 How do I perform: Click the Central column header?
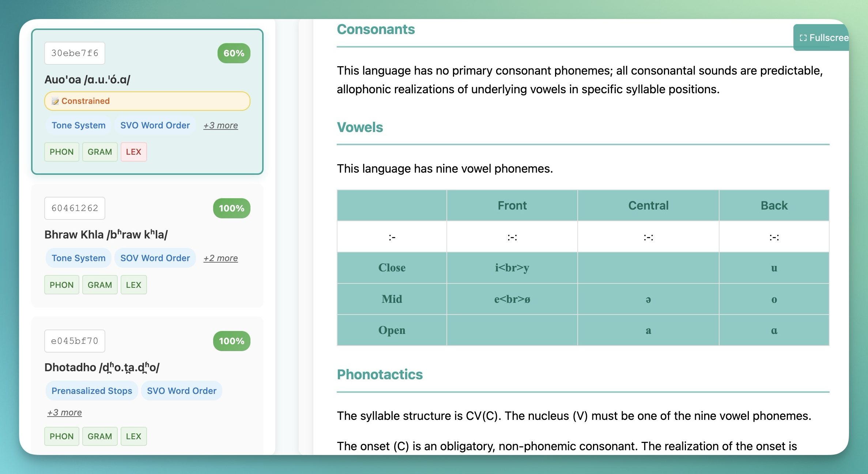(648, 206)
